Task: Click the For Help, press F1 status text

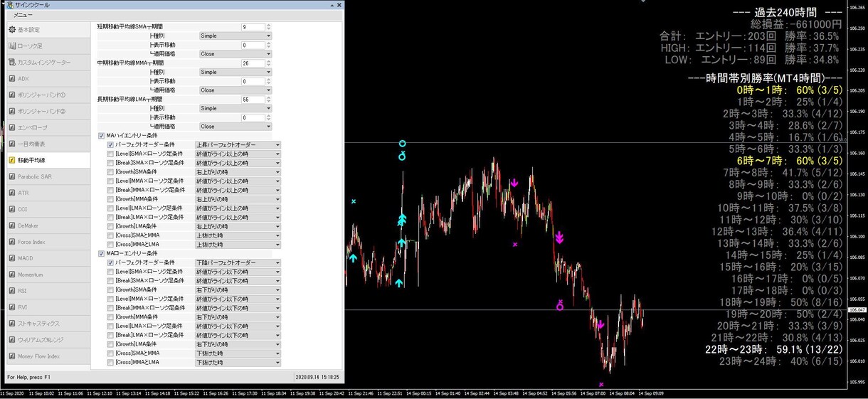Action: (28, 377)
